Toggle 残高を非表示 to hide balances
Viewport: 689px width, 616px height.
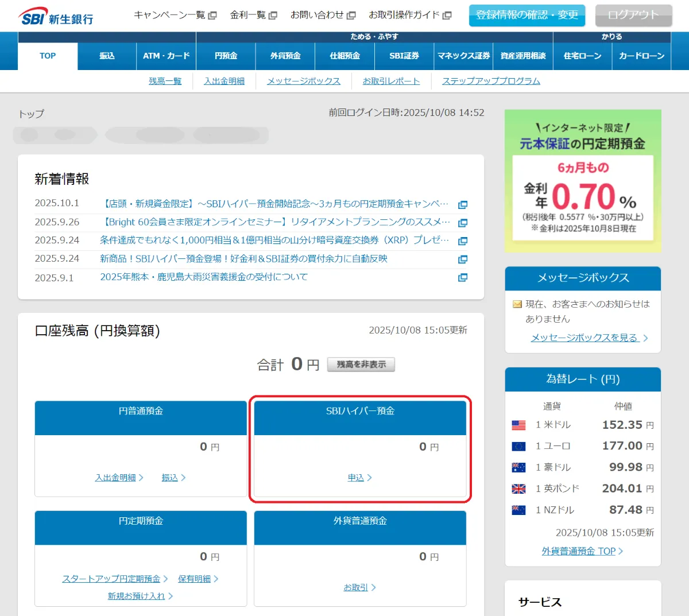click(361, 365)
